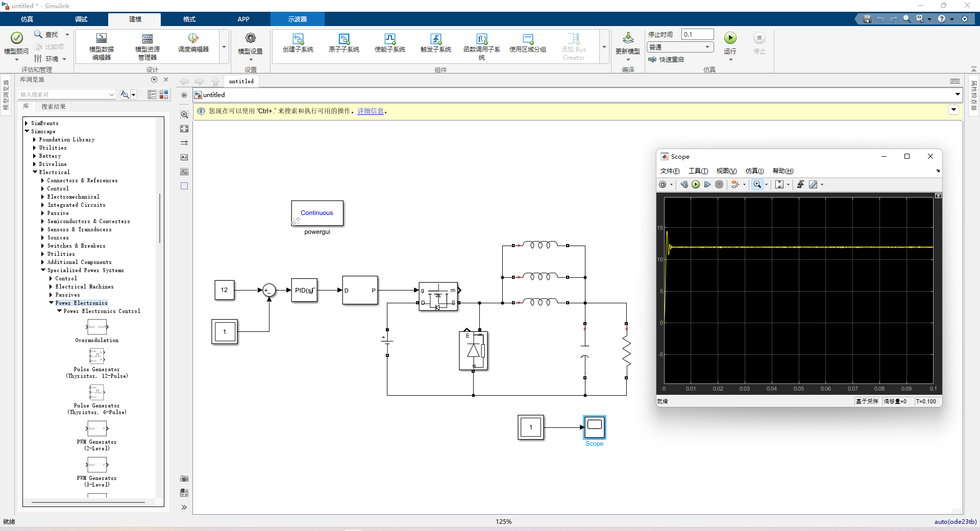The height and width of the screenshot is (531, 980).
Task: Click Scope scale axes limits icon
Action: click(779, 184)
